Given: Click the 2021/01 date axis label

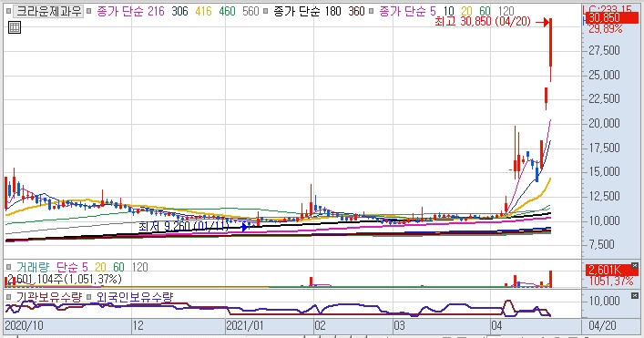Looking at the screenshot, I should (x=245, y=325).
